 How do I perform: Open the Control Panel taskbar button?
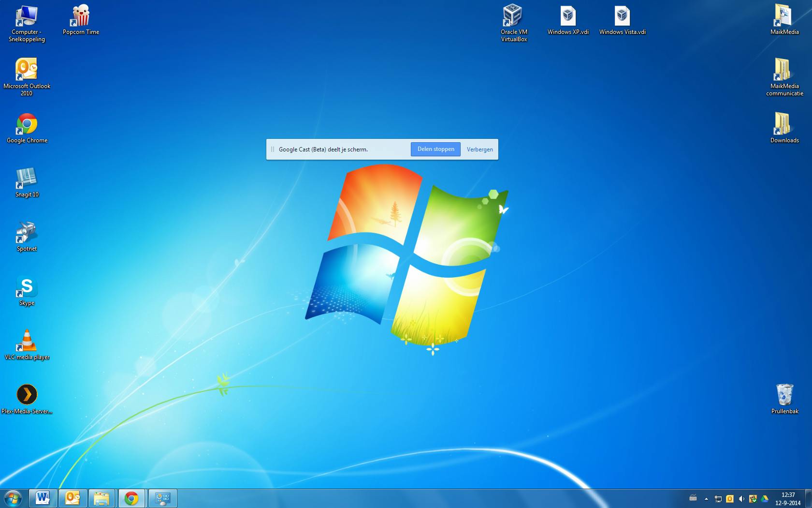162,498
